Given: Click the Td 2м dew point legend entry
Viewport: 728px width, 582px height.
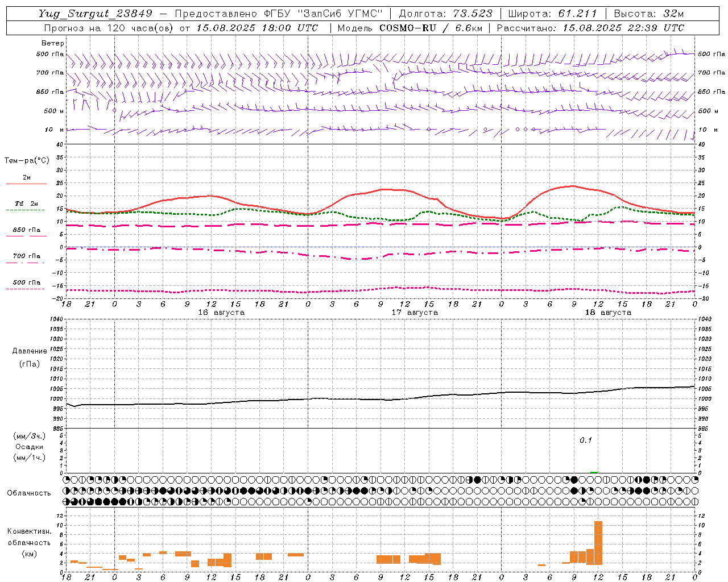Looking at the screenshot, I should 26,203.
